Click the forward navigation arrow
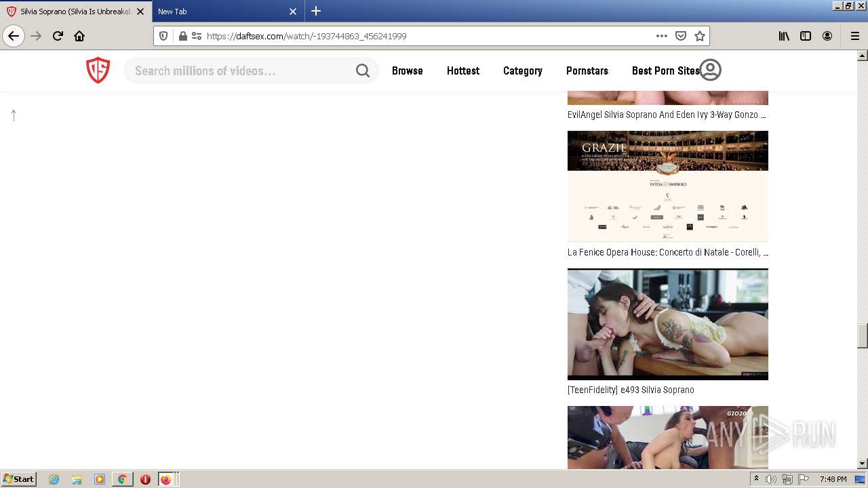 (x=36, y=36)
